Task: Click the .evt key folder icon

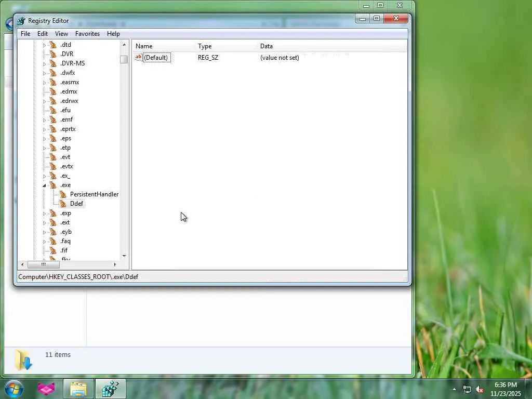Action: [54, 157]
